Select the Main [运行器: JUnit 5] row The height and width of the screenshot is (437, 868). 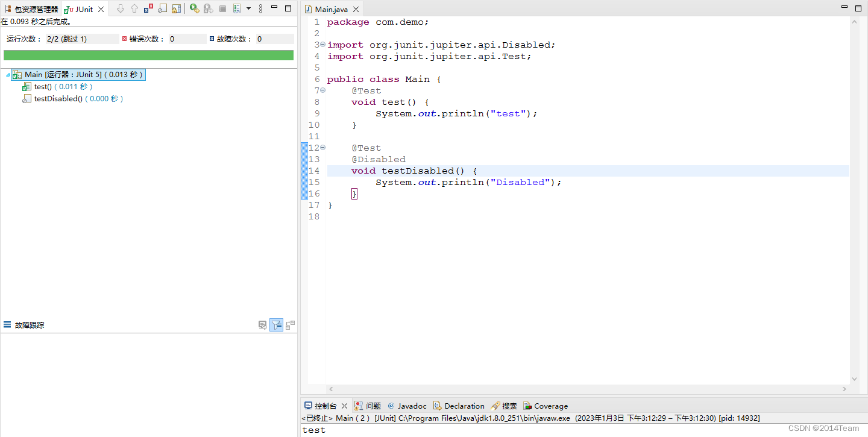point(78,75)
